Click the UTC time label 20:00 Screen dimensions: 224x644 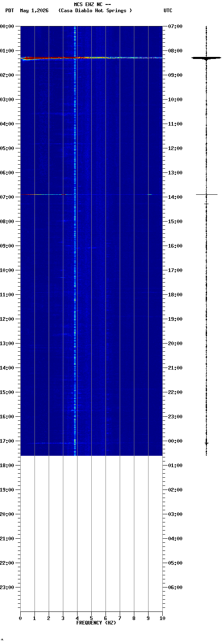(x=175, y=344)
